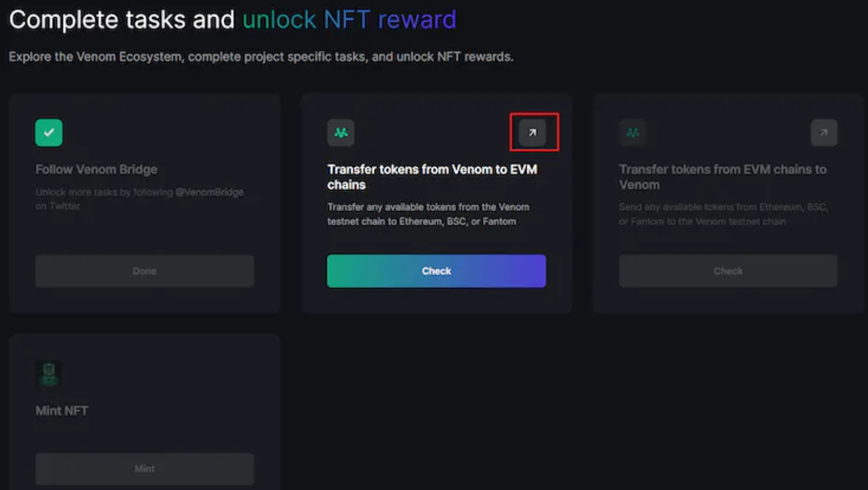
Task: Open the @VenomBridge Twitter link
Action: tap(210, 192)
